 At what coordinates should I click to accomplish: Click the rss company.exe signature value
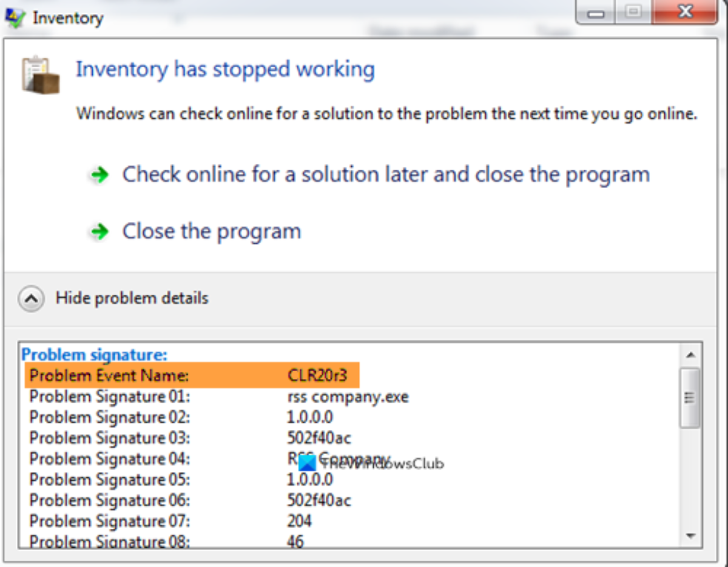(x=348, y=397)
